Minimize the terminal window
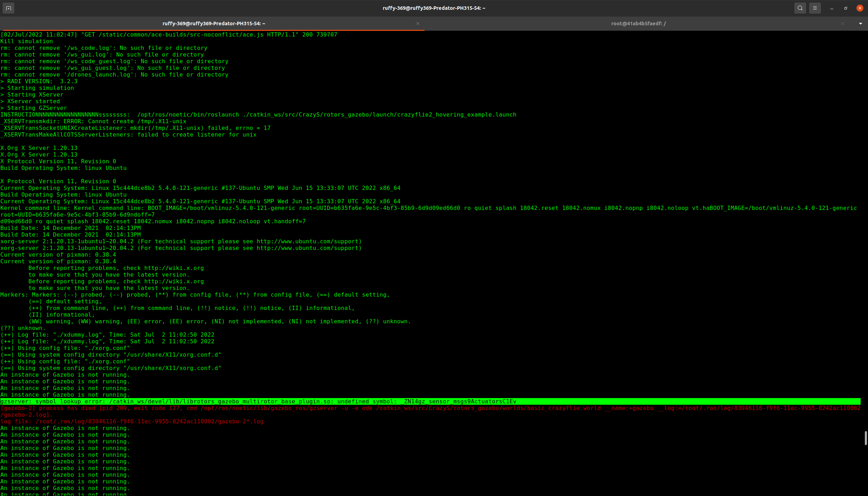 tap(832, 8)
